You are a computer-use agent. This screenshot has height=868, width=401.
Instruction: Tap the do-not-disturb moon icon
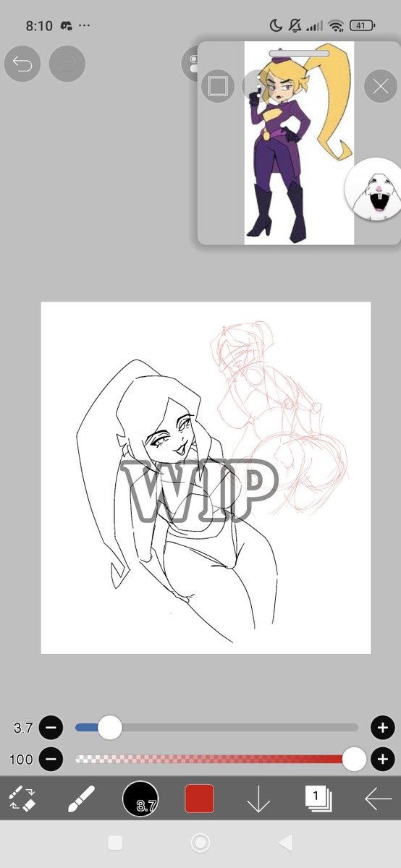276,26
